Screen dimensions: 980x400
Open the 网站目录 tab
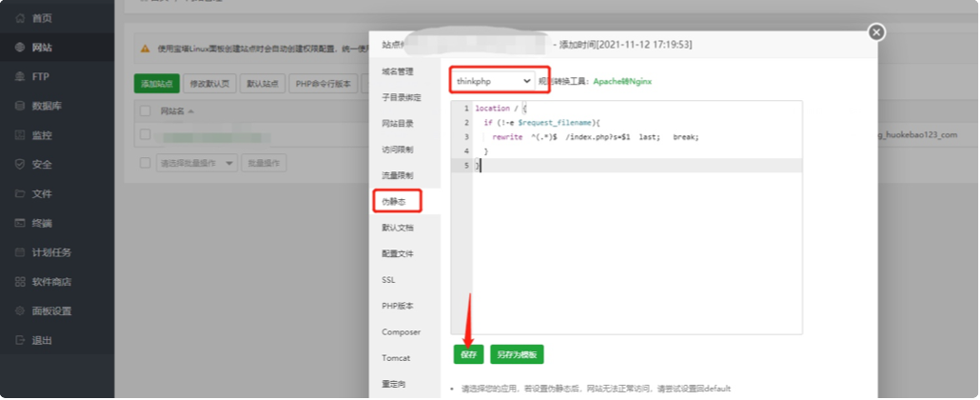pos(398,124)
